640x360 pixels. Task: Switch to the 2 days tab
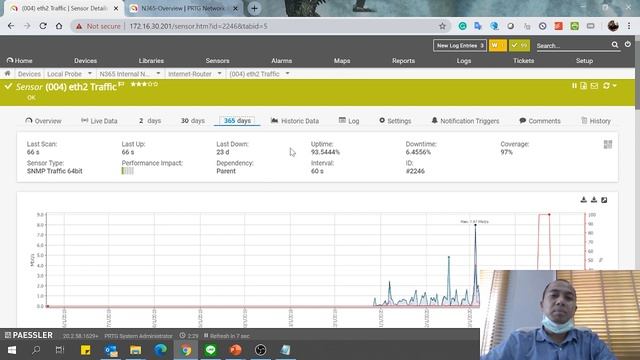(150, 121)
